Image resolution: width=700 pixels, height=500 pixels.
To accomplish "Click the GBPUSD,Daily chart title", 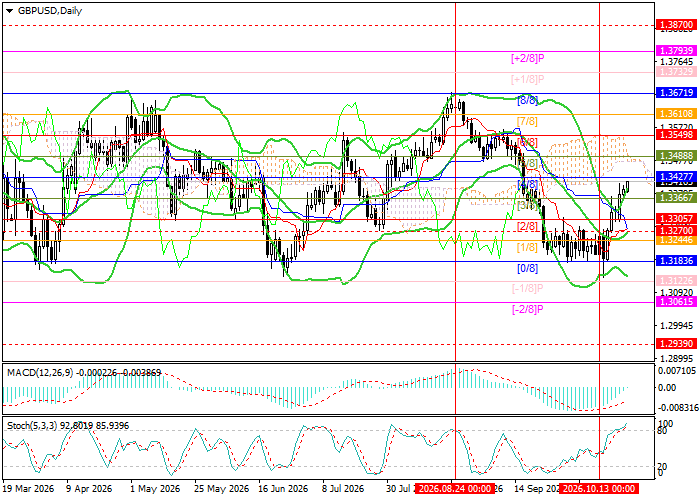I will [50, 11].
